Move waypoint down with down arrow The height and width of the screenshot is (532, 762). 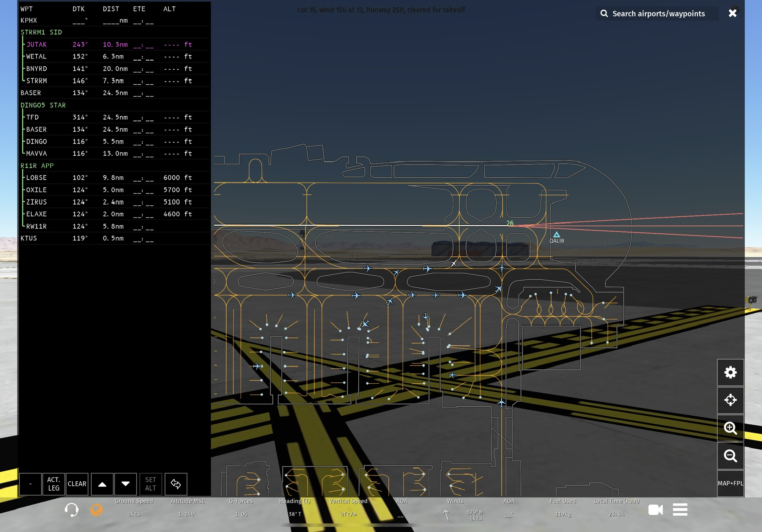point(125,484)
